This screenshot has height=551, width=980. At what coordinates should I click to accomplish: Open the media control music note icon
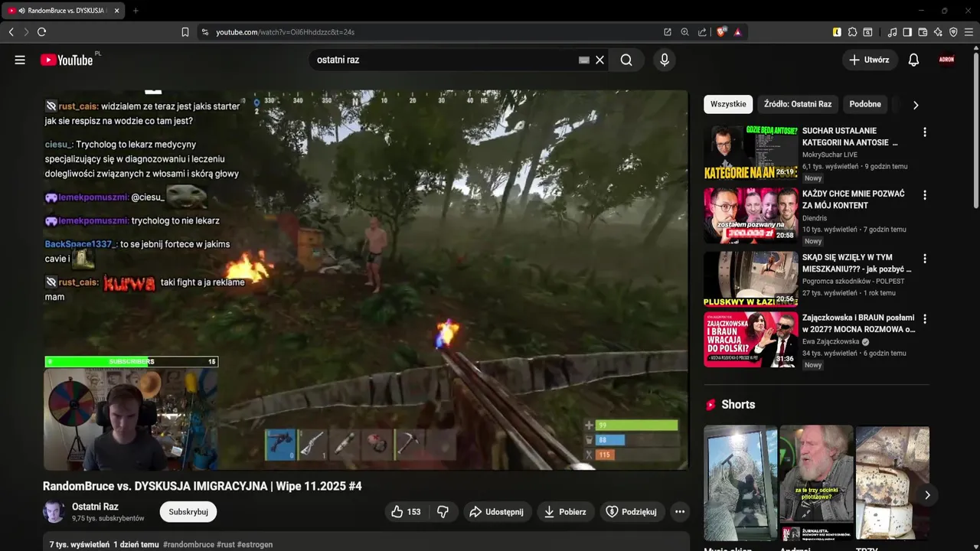[x=892, y=32]
